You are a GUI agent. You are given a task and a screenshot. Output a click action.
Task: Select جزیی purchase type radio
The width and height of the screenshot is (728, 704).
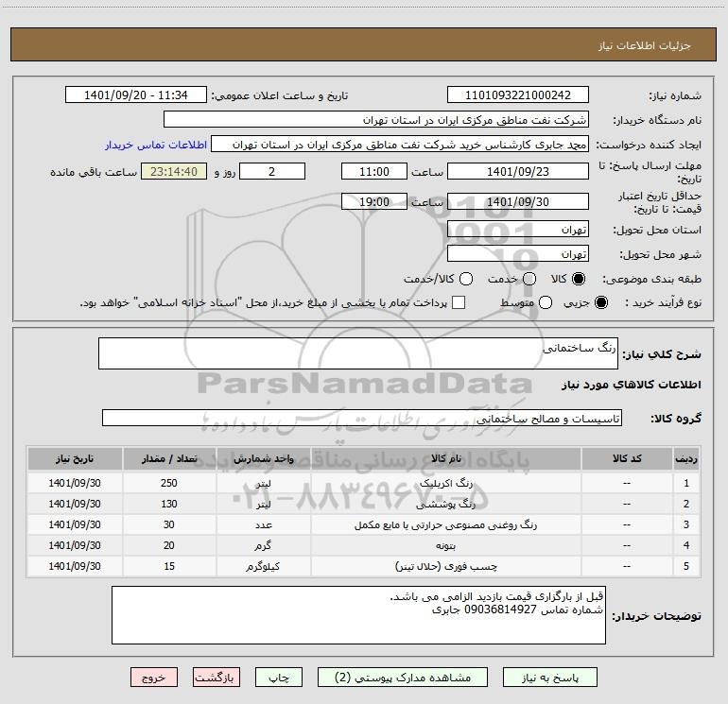[601, 302]
